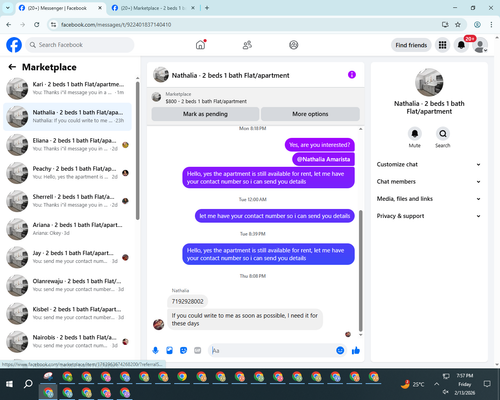Mute the conversation with bell icon
The height and width of the screenshot is (400, 500).
pos(415,134)
